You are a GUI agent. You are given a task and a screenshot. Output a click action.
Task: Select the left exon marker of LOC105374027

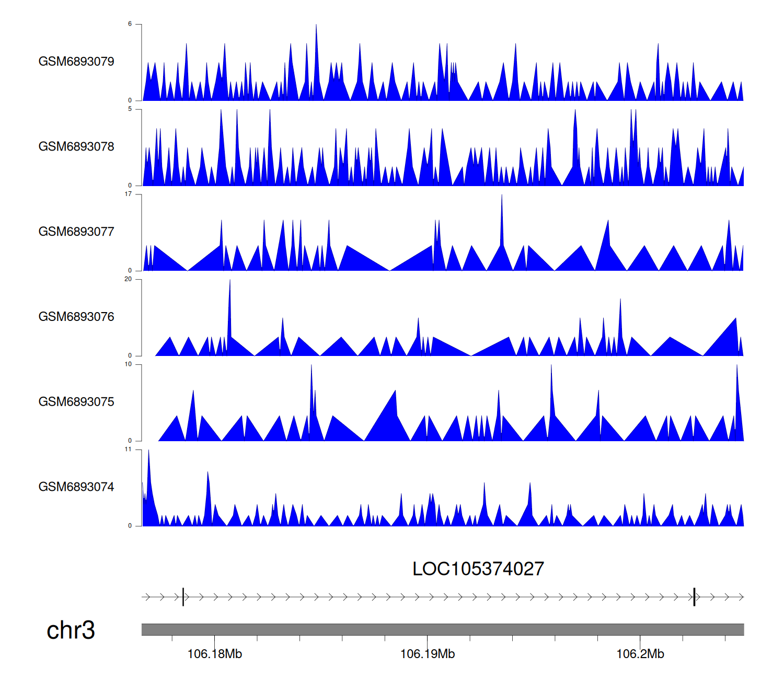(183, 597)
